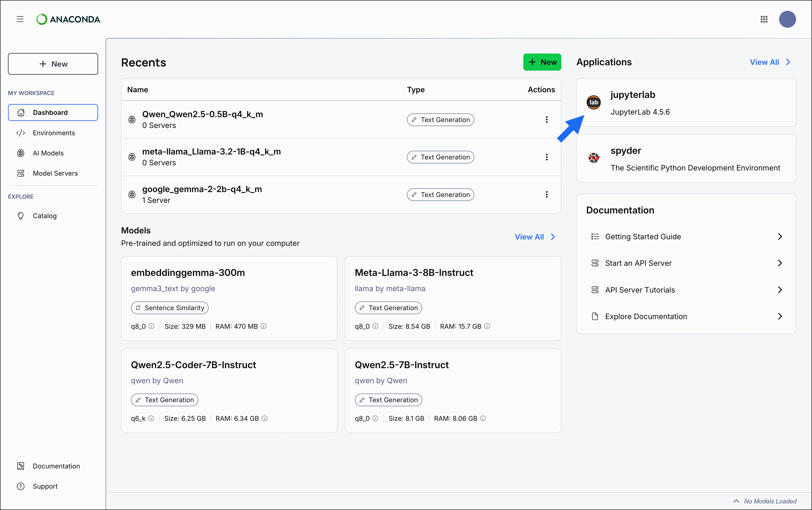
Task: Launch the jupyterlab application icon
Action: (x=594, y=103)
